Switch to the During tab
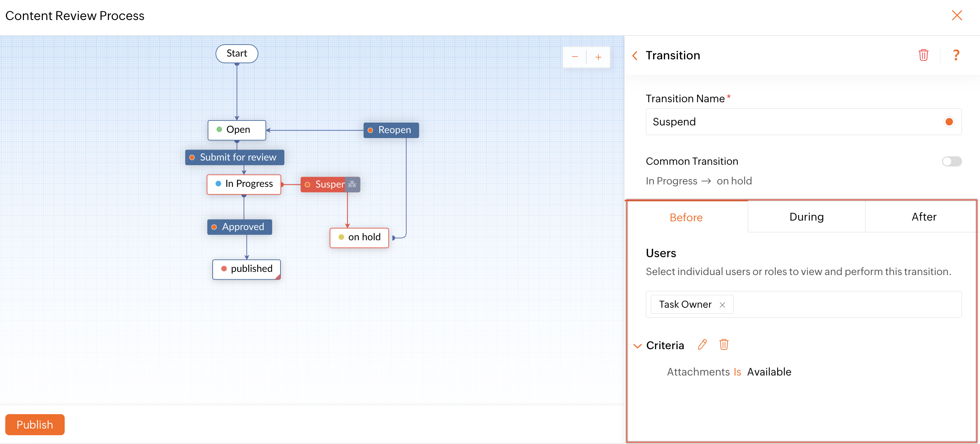Image resolution: width=980 pixels, height=444 pixels. tap(806, 217)
